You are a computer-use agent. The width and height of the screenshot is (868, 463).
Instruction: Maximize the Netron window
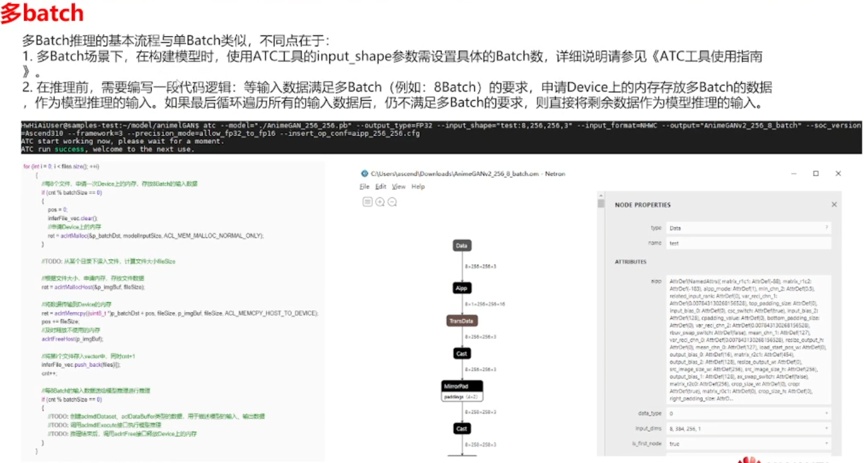pyautogui.click(x=816, y=173)
